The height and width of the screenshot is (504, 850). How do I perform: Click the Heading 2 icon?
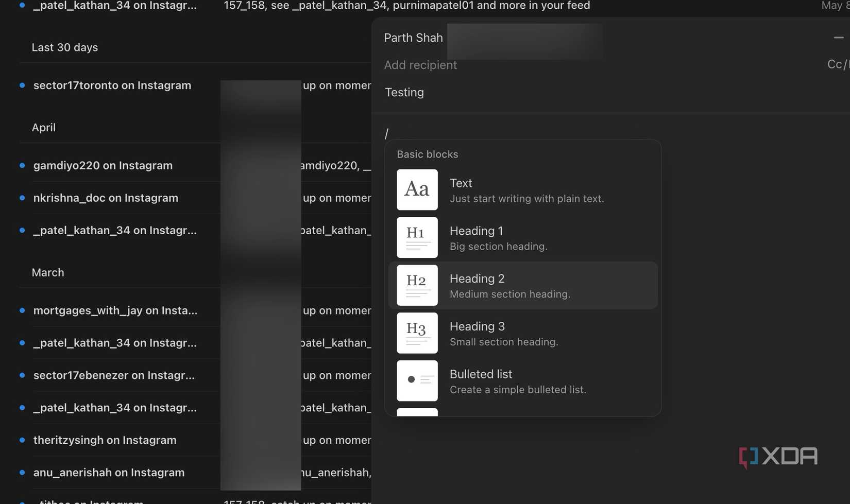pyautogui.click(x=417, y=285)
